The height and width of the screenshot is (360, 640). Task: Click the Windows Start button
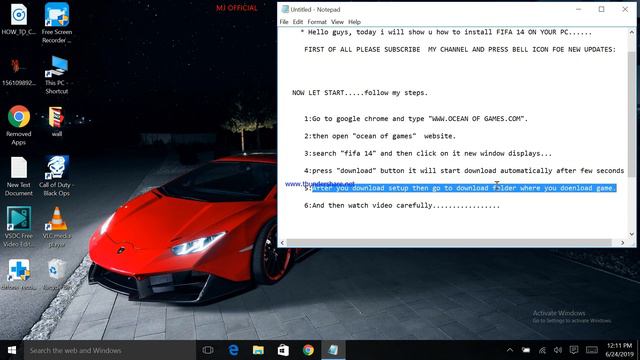tap(12, 350)
